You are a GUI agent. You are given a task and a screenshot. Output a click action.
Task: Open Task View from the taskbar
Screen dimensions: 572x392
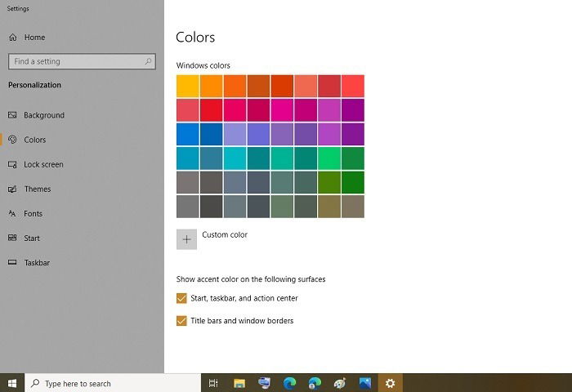tap(213, 383)
